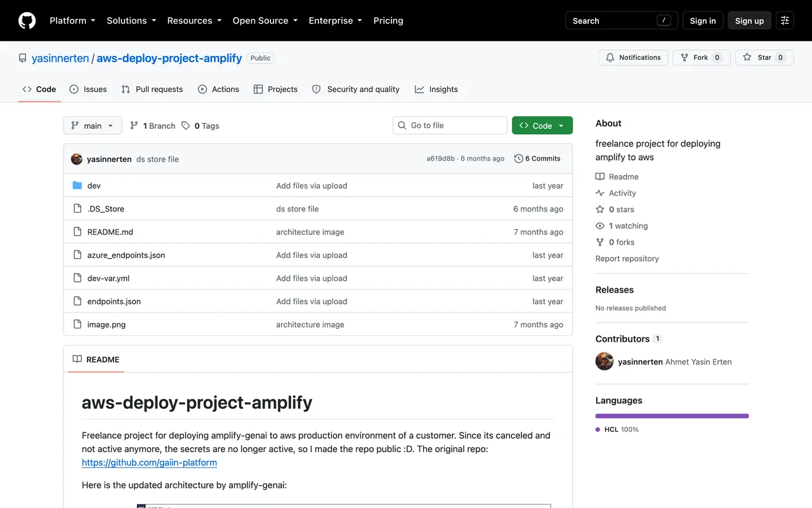Viewport: 812px width, 508px height.
Task: Expand the Resources menu
Action: coord(194,20)
